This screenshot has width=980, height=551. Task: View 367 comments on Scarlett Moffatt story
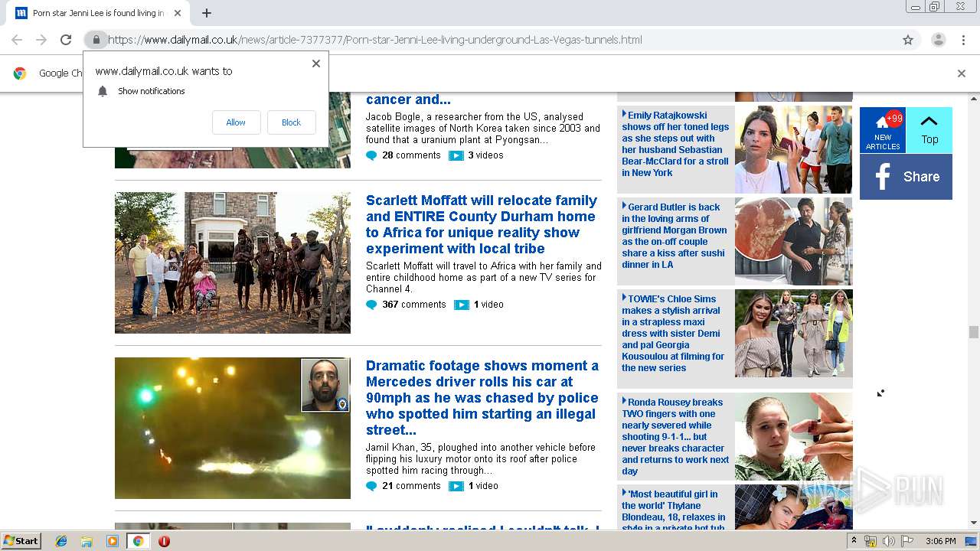[413, 305]
